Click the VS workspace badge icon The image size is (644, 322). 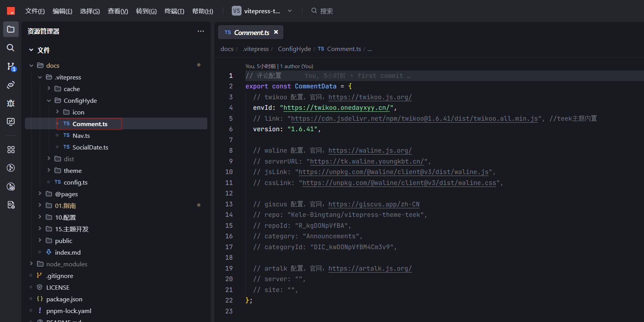[x=236, y=11]
